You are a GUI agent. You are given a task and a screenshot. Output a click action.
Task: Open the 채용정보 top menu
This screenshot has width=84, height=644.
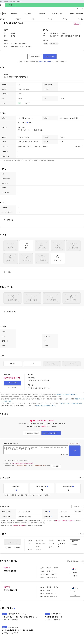14,14
